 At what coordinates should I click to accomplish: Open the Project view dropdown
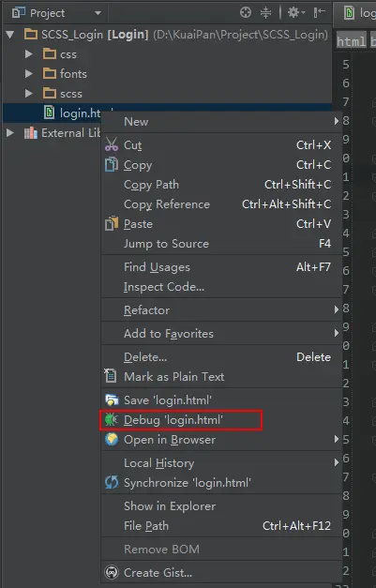click(98, 13)
